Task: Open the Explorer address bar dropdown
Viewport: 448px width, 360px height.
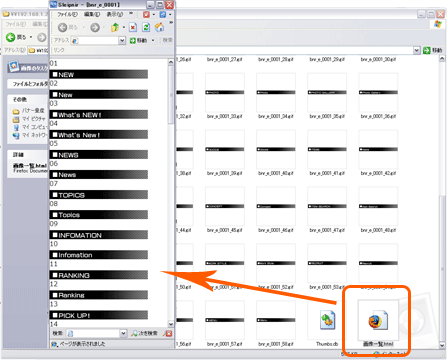Action: pos(417,50)
